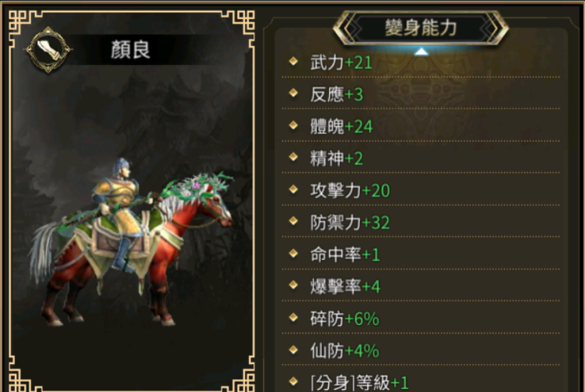Click the diamond bullet next to 精神+2
The height and width of the screenshot is (392, 585).
pos(294,157)
